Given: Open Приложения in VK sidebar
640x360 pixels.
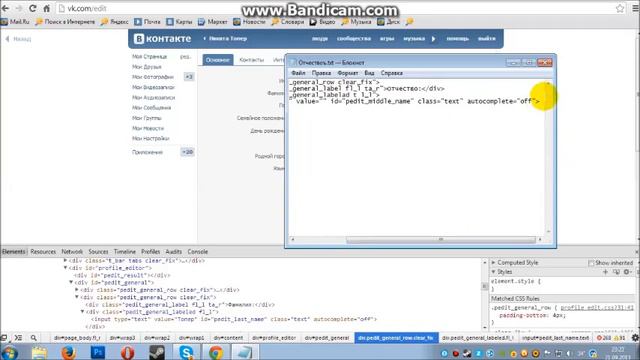Looking at the screenshot, I should tap(147, 152).
